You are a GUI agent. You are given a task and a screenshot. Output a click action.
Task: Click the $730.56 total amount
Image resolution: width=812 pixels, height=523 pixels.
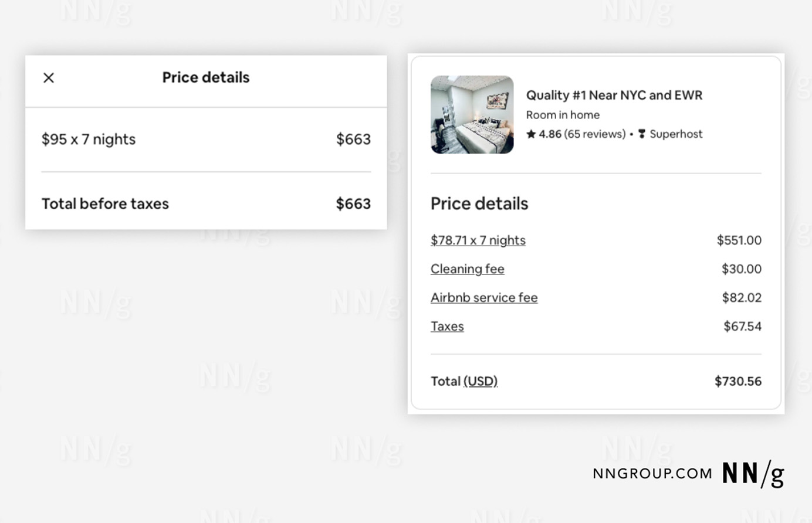point(737,382)
